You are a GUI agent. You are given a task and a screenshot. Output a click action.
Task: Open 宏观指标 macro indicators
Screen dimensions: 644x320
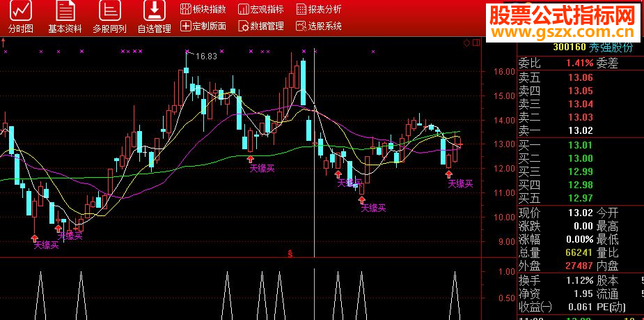[261, 10]
